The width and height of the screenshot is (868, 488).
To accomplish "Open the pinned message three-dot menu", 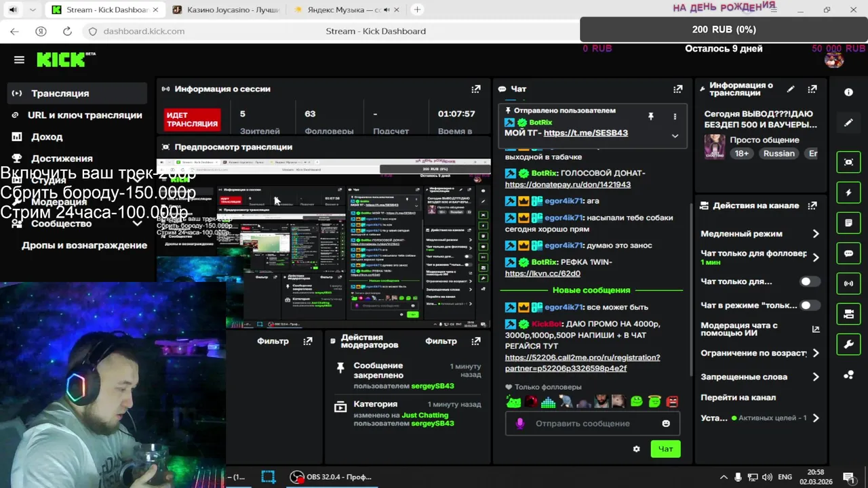I will tap(675, 117).
